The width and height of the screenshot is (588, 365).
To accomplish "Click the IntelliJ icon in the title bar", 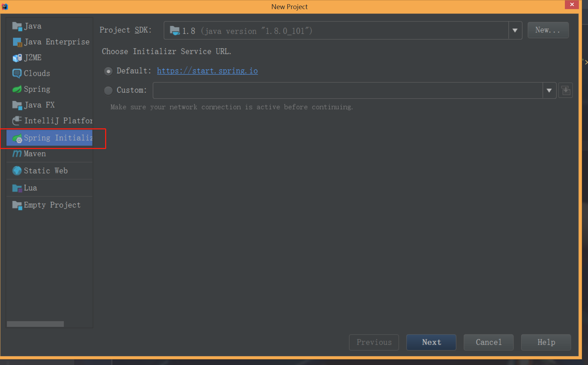I will coord(5,6).
